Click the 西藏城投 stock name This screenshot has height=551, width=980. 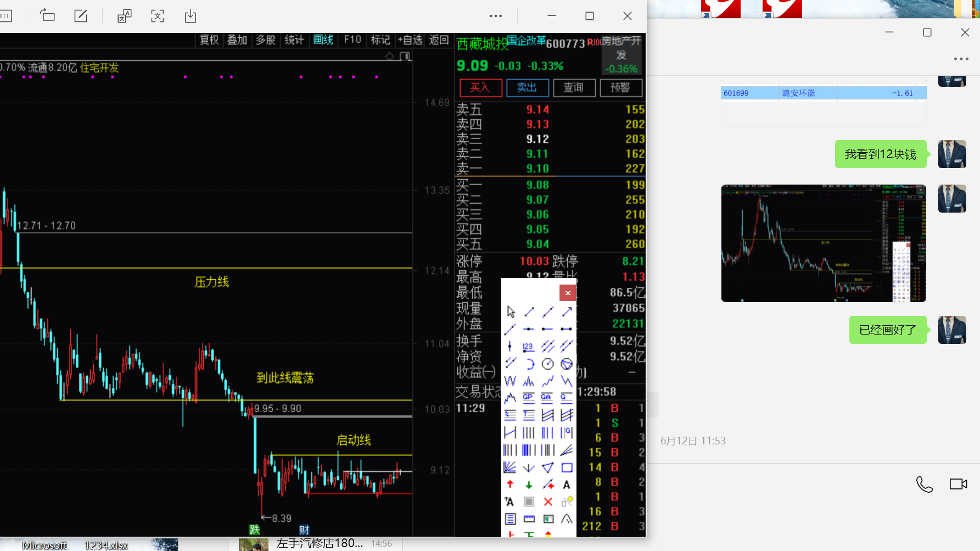coord(483,44)
